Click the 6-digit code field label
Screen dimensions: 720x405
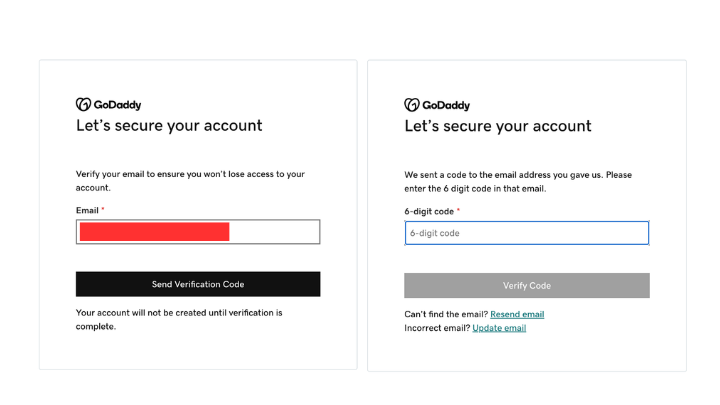(429, 212)
